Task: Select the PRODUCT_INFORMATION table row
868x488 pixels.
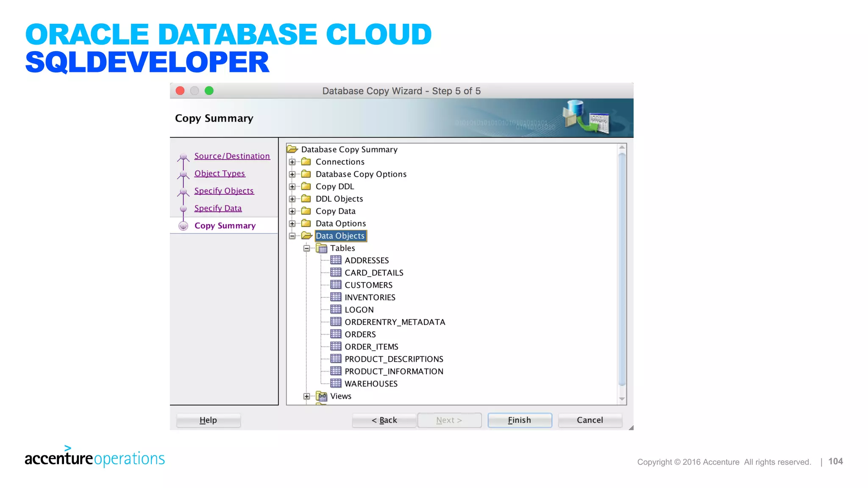Action: click(x=394, y=371)
